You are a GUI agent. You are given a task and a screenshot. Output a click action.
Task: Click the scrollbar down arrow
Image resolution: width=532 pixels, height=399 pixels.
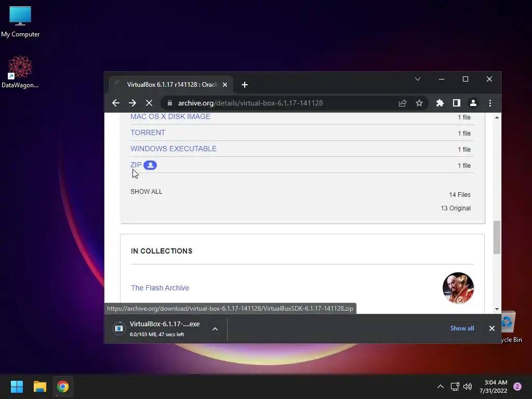pos(497,309)
